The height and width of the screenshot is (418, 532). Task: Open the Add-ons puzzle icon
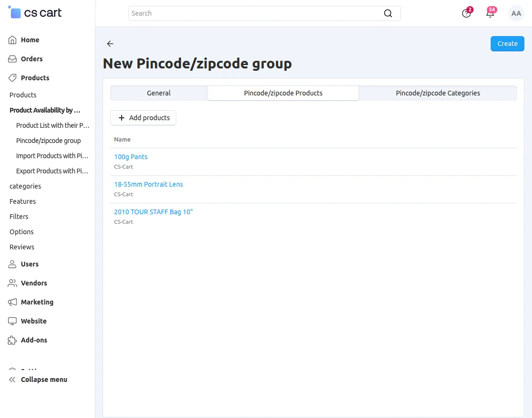[x=12, y=340]
